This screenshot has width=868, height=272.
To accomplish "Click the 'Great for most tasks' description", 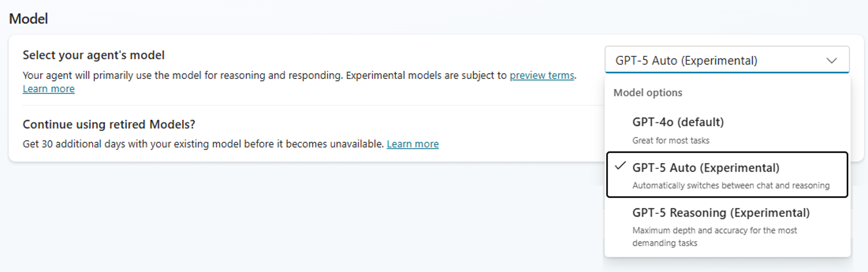I will tap(670, 140).
